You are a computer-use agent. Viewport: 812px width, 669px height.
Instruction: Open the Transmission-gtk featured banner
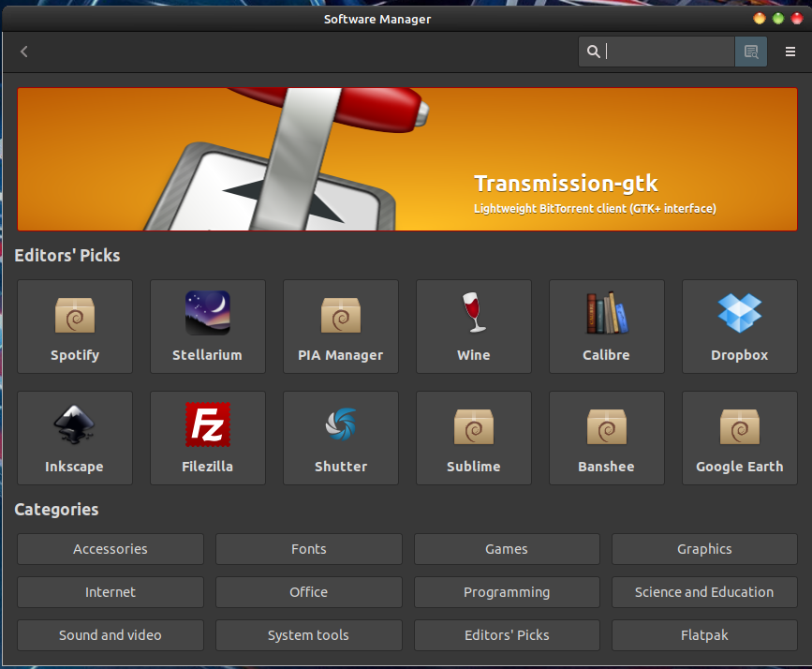(x=407, y=159)
